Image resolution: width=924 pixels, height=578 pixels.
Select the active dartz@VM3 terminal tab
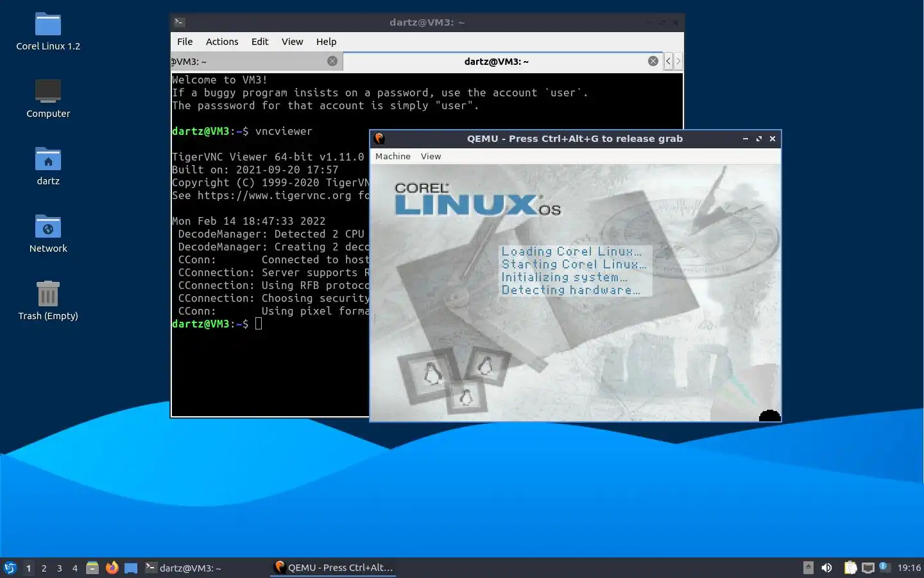click(502, 61)
